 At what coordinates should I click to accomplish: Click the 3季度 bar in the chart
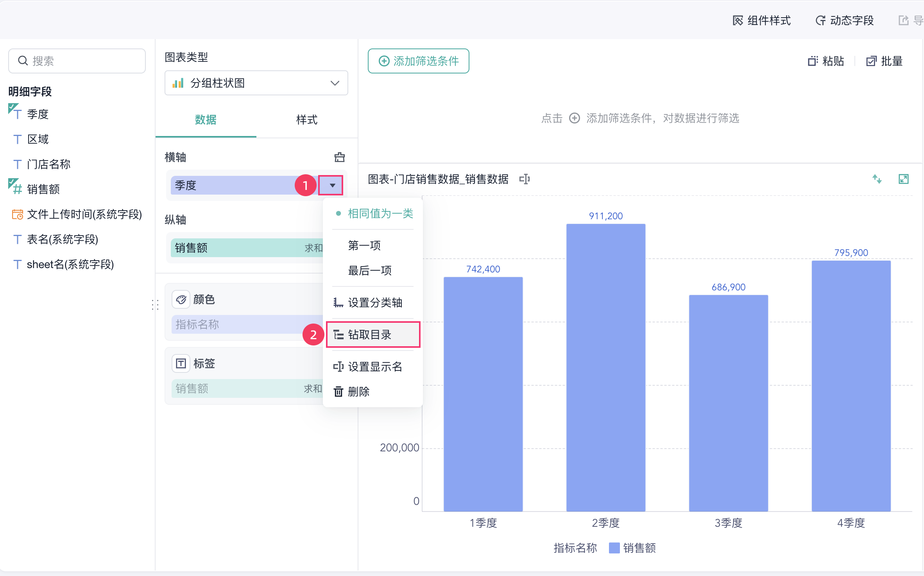click(x=729, y=403)
